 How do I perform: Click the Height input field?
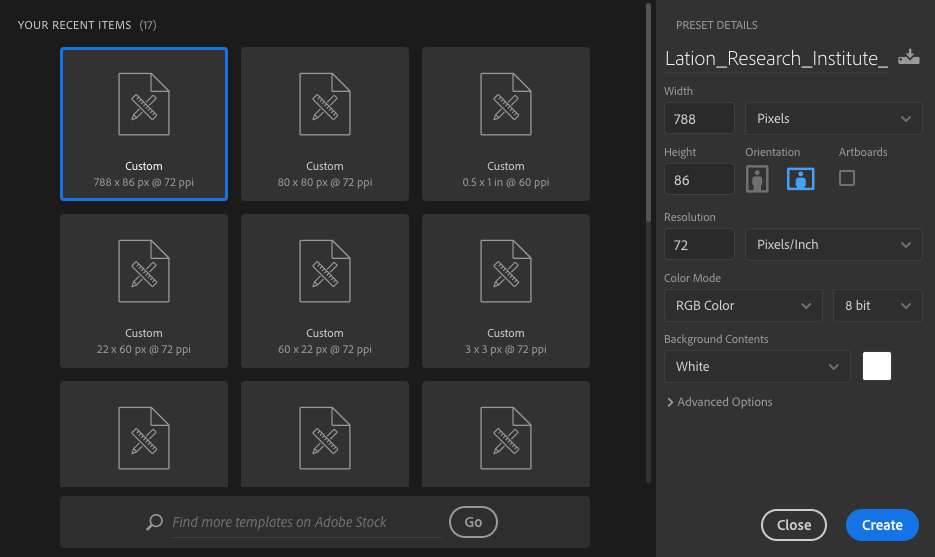[699, 179]
